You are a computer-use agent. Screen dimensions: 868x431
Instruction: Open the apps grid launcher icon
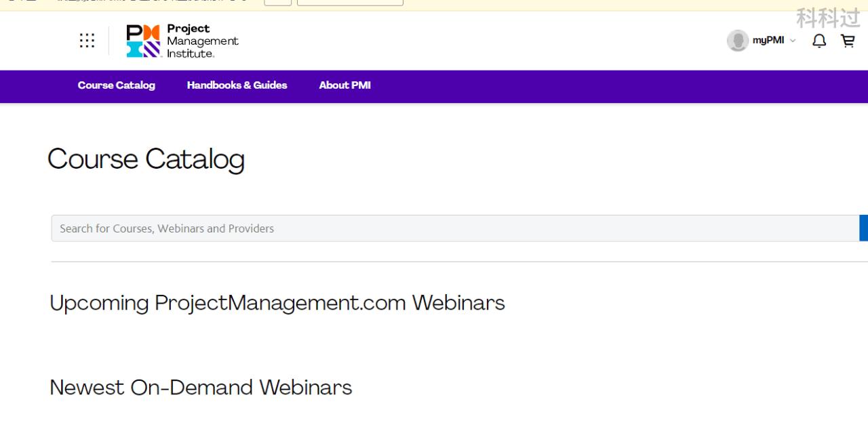pos(87,41)
